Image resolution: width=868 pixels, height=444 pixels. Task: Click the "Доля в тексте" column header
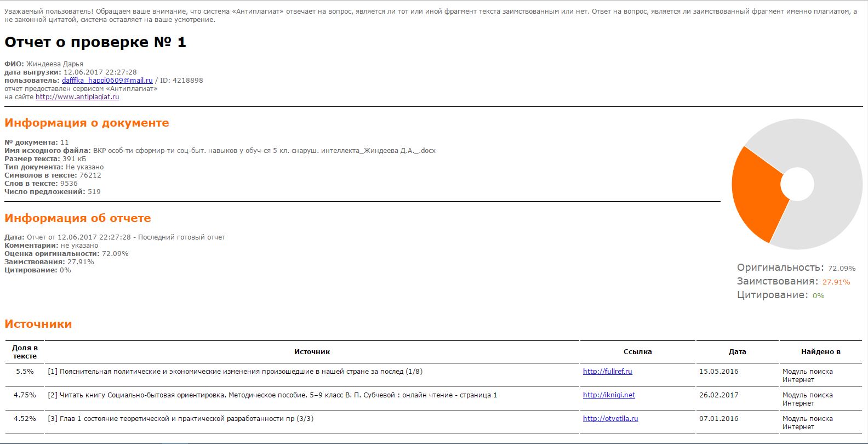pyautogui.click(x=25, y=352)
